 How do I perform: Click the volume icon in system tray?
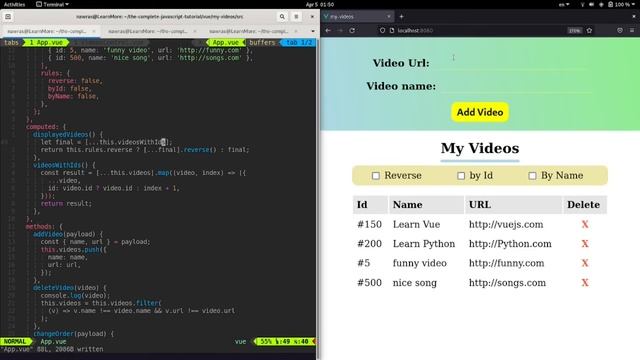pyautogui.click(x=591, y=4)
